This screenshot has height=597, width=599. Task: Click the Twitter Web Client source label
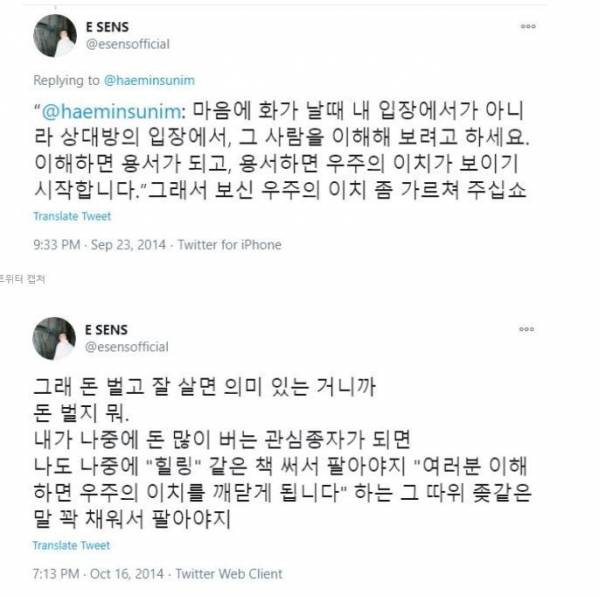click(x=229, y=574)
